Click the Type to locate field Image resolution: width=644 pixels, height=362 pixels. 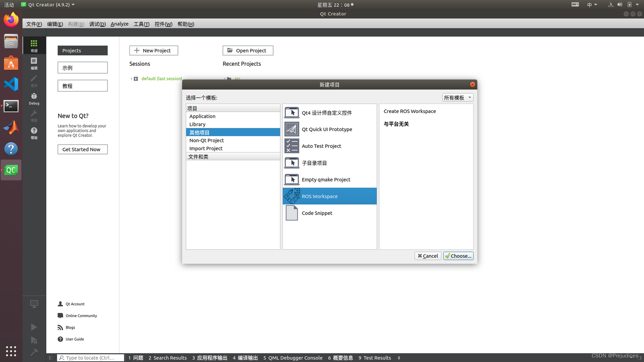coord(91,357)
